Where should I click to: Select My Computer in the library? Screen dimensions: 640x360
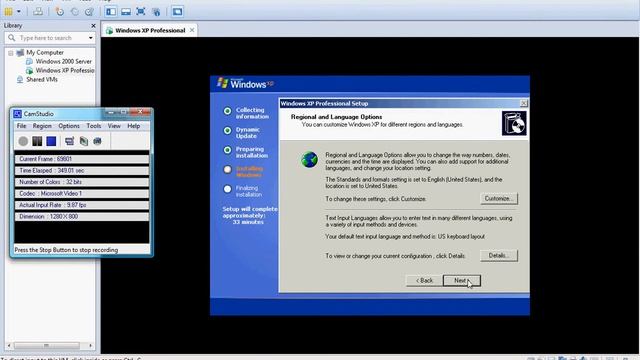coord(45,52)
